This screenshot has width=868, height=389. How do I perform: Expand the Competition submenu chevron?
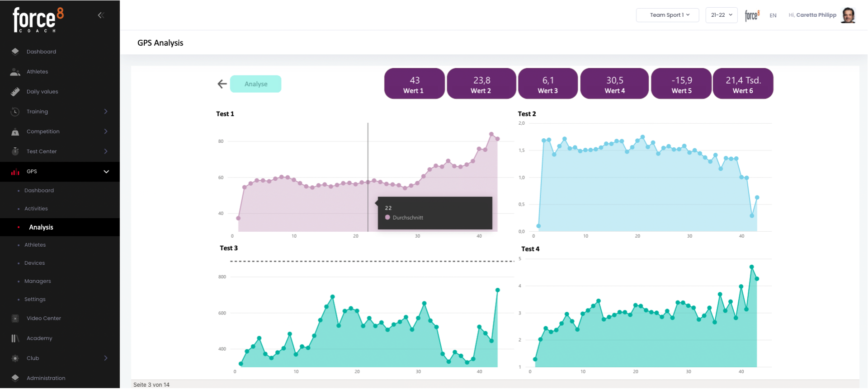[106, 131]
